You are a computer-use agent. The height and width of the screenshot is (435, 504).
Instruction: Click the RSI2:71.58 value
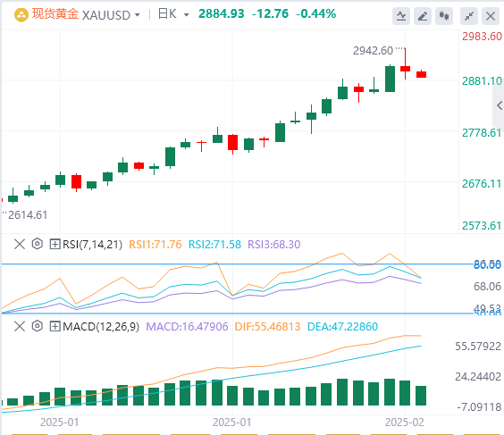(x=214, y=245)
